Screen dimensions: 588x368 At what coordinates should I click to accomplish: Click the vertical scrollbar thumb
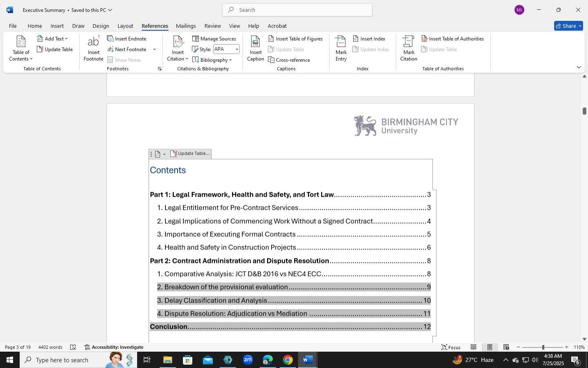pyautogui.click(x=584, y=111)
